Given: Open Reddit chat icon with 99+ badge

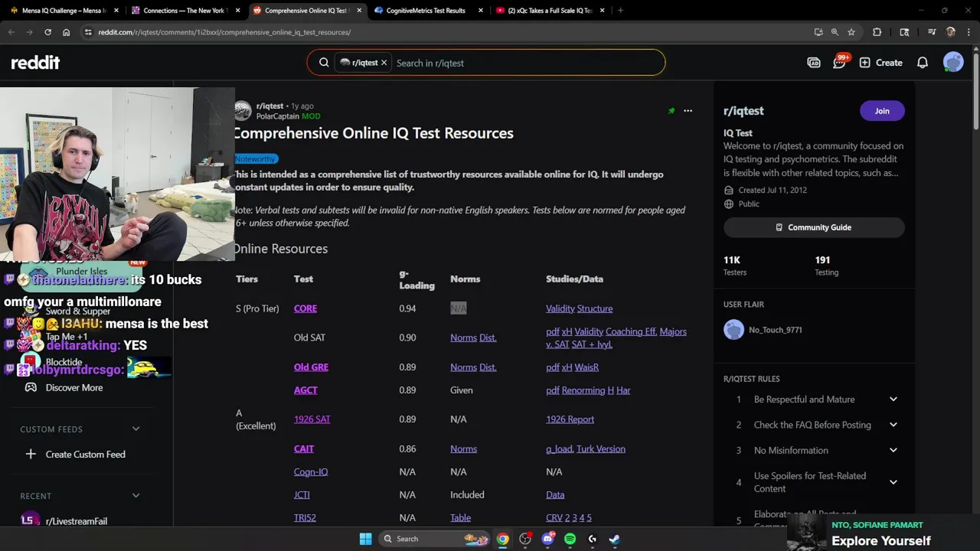Looking at the screenshot, I should tap(840, 62).
